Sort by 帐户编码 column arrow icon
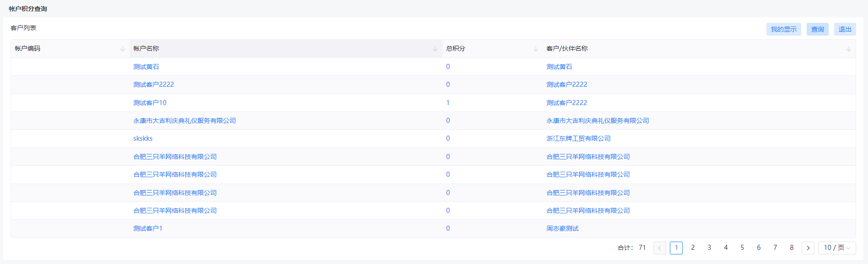This screenshot has width=868, height=264. pos(123,49)
